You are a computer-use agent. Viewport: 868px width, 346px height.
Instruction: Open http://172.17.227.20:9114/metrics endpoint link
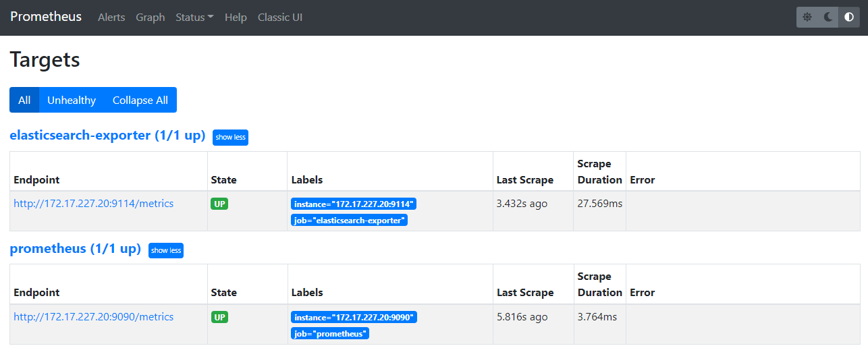point(94,204)
